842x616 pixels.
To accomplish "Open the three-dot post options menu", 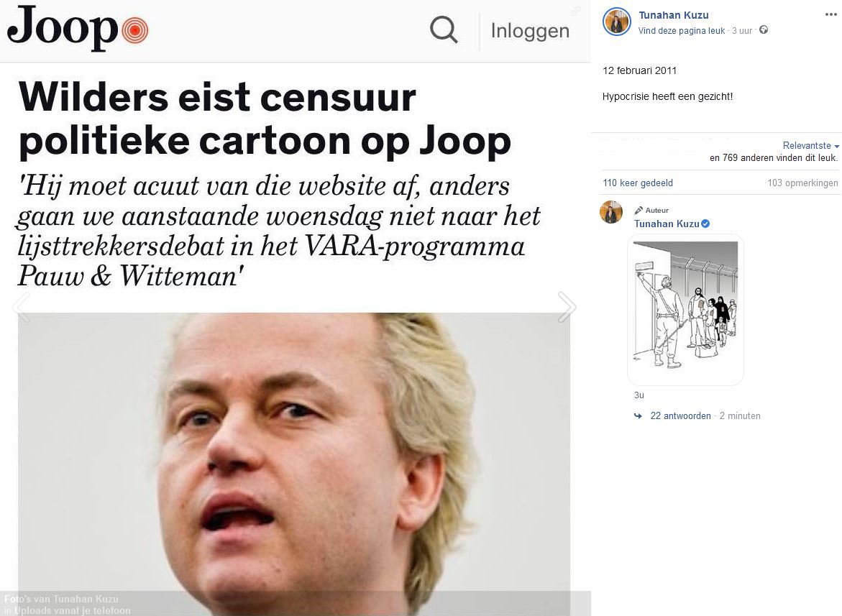I will [830, 14].
